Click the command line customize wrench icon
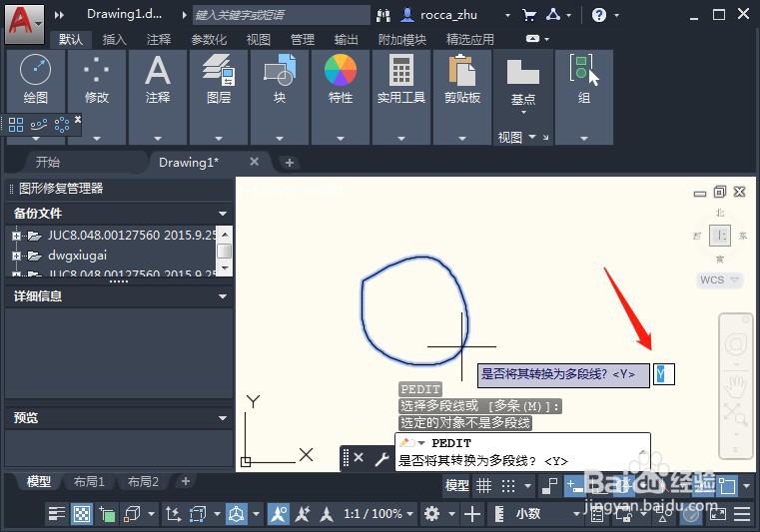This screenshot has height=532, width=760. pos(381,458)
